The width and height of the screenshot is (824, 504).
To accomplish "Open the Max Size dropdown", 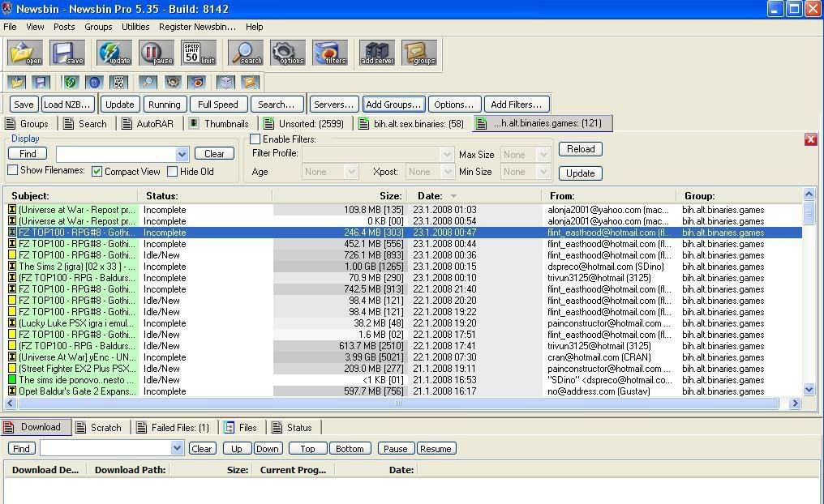I will 543,154.
